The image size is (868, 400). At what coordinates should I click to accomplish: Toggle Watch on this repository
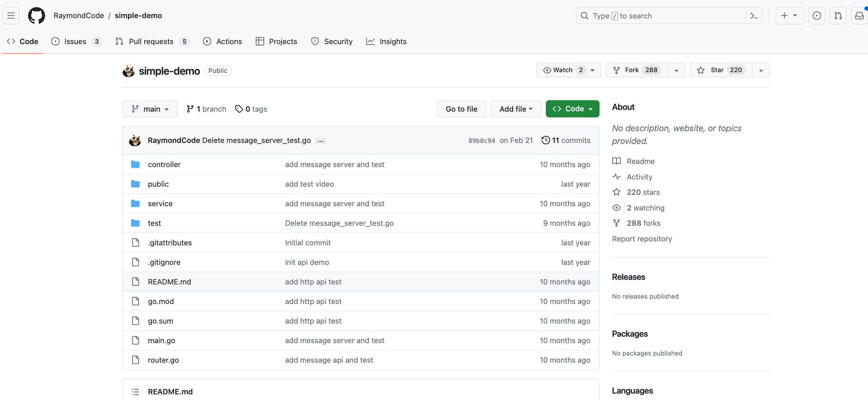(563, 70)
